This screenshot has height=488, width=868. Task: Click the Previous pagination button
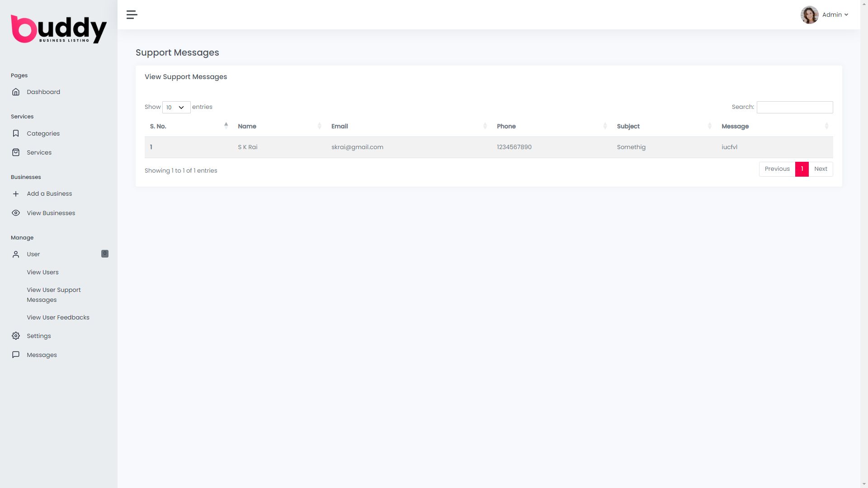pyautogui.click(x=777, y=169)
